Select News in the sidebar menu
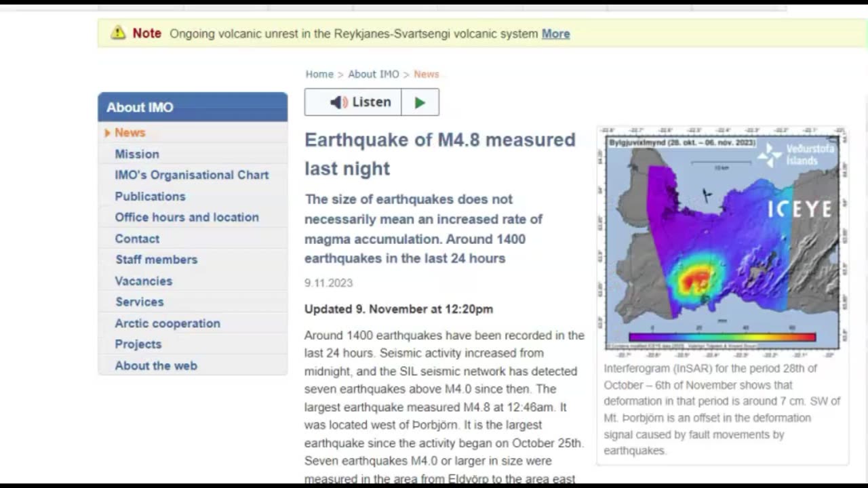The height and width of the screenshot is (488, 868). (130, 133)
